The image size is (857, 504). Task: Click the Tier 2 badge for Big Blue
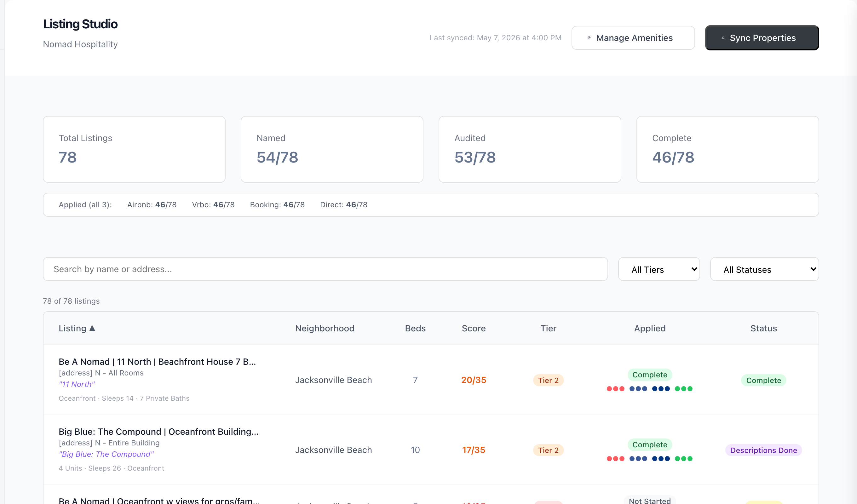tap(548, 450)
